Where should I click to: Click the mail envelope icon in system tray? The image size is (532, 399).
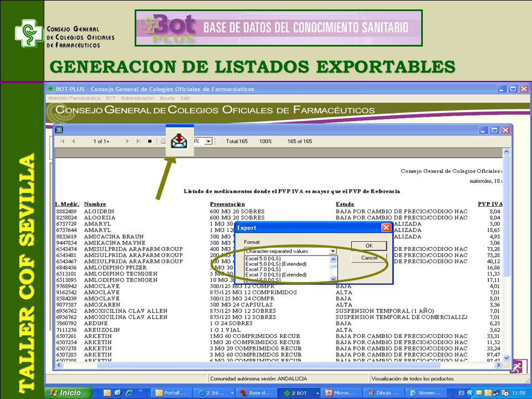coord(479,392)
